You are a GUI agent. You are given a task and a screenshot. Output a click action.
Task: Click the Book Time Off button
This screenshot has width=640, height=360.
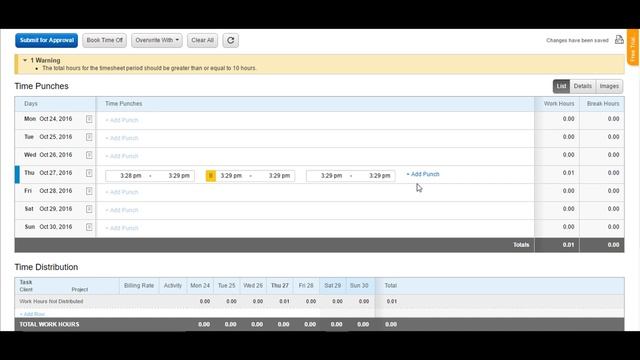[104, 40]
